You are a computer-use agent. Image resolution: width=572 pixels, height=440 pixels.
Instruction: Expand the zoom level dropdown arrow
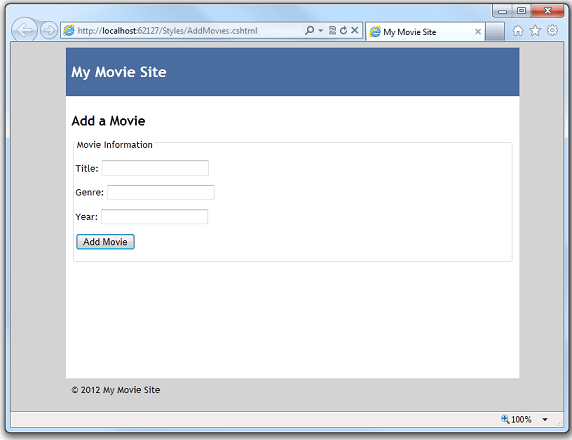[545, 420]
